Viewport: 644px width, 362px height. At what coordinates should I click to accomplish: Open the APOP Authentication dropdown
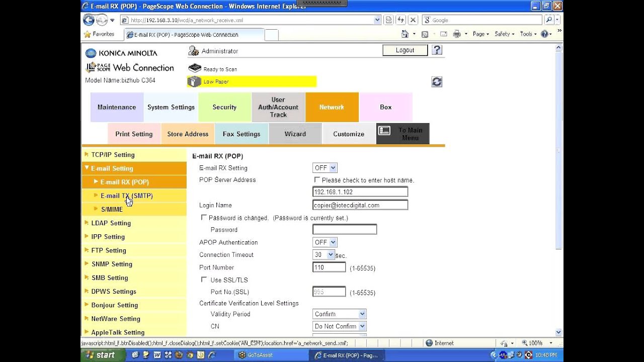click(x=325, y=242)
